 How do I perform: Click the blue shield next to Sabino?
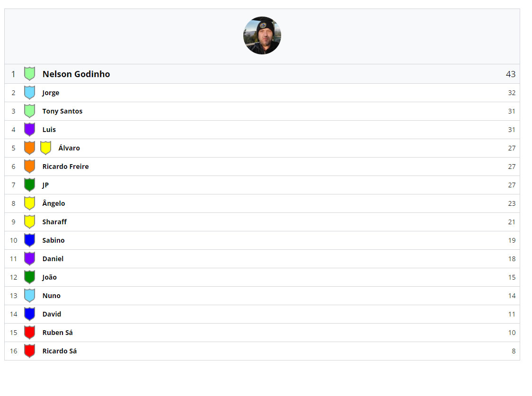[x=29, y=240]
